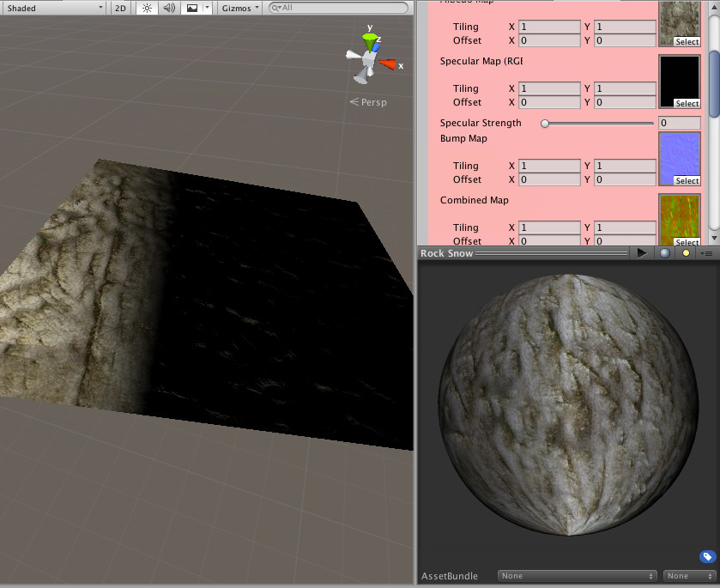Click Select under the Bump Map thumbnail
The width and height of the screenshot is (720, 588).
point(687,181)
